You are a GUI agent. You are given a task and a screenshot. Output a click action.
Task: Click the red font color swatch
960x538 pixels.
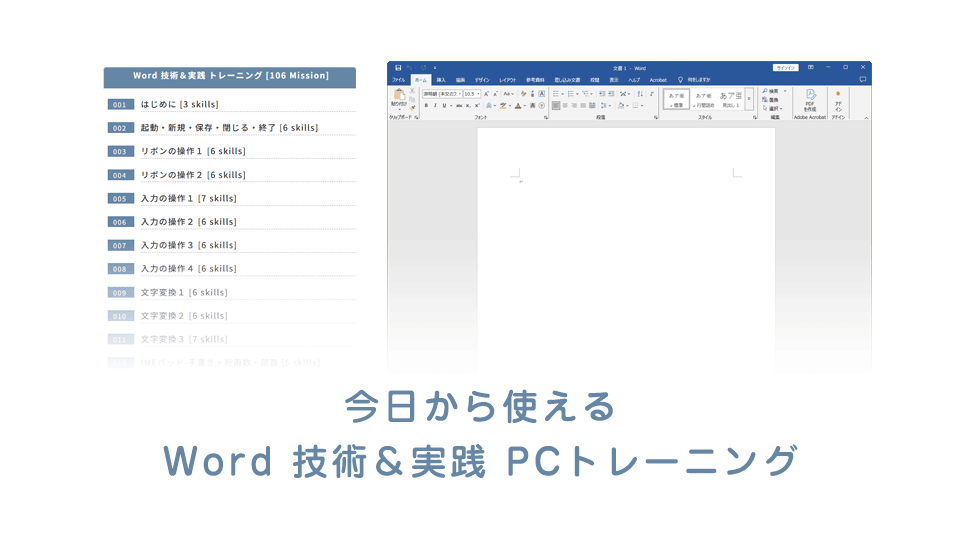click(x=519, y=105)
